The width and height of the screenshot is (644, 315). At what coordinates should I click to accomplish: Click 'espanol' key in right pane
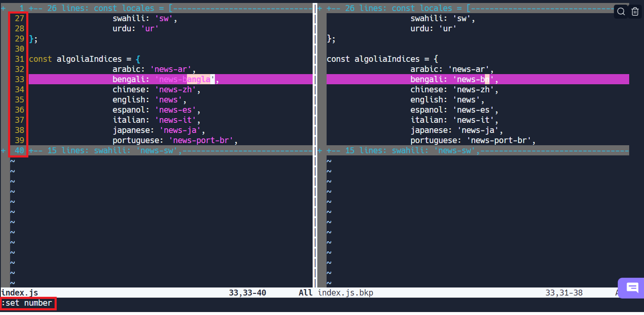(x=427, y=110)
